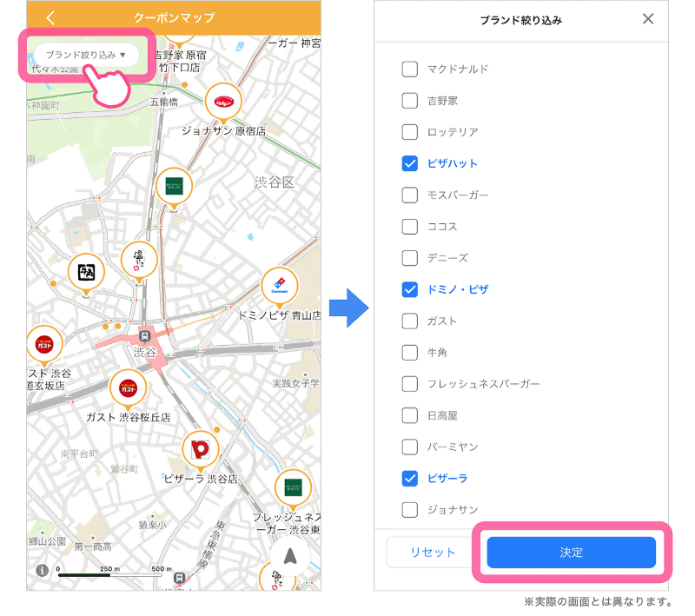Click the クーポンマップ header title
Viewport: 695px width, 616px height.
(x=174, y=17)
